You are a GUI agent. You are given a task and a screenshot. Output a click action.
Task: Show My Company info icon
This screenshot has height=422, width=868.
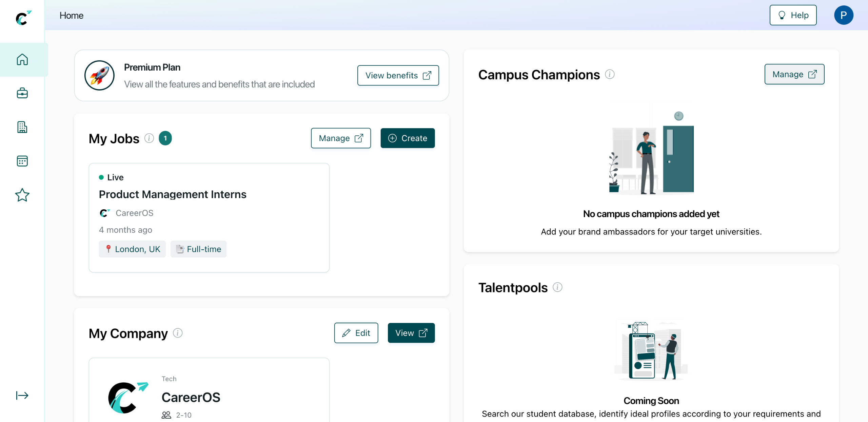click(x=178, y=333)
